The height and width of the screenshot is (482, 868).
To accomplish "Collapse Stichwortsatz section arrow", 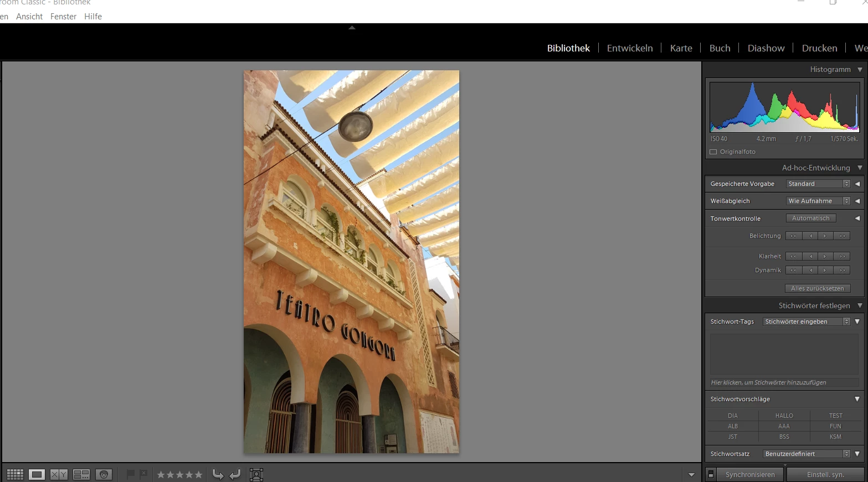I will point(857,454).
